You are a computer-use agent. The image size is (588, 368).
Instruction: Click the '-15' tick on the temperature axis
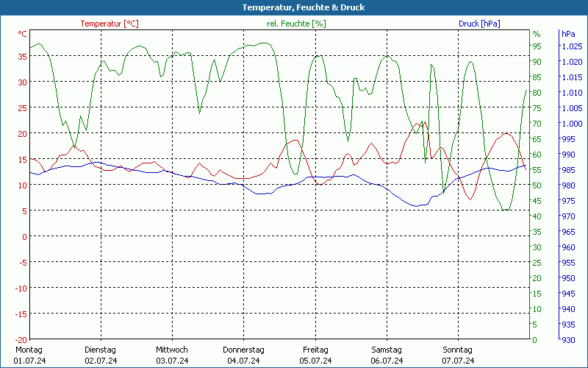coord(21,314)
